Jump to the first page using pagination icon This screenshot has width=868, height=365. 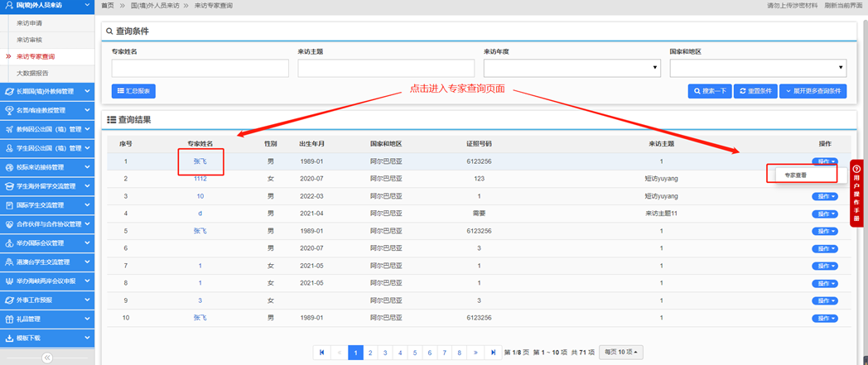321,353
